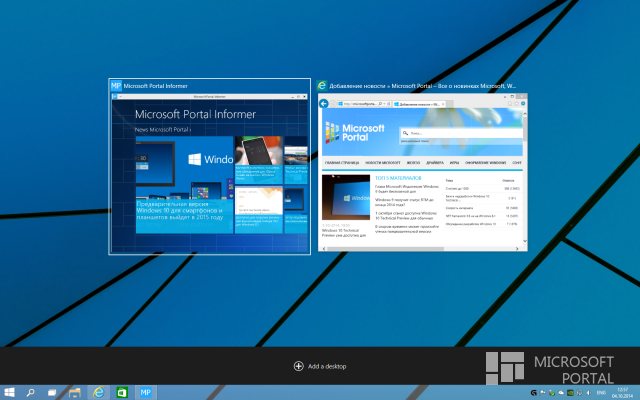The image size is (640, 400).
Task: Click 'Microsoft Portal Informer' window title text
Action: [156, 86]
